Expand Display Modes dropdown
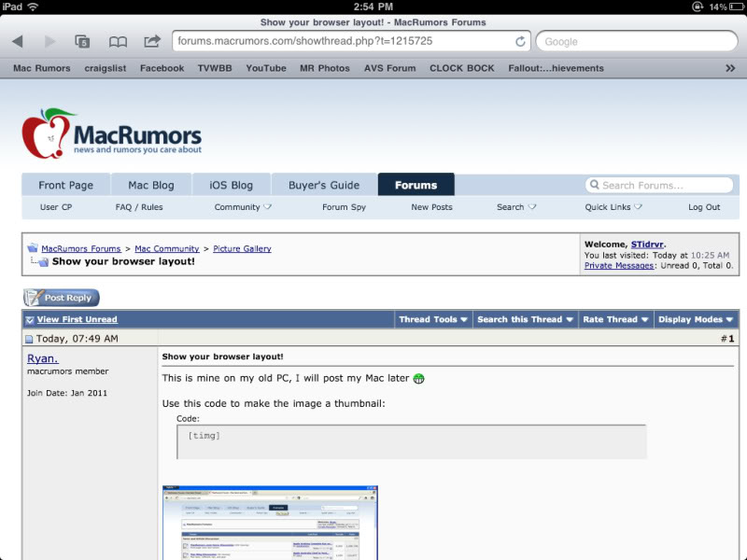The image size is (747, 560). (x=696, y=319)
